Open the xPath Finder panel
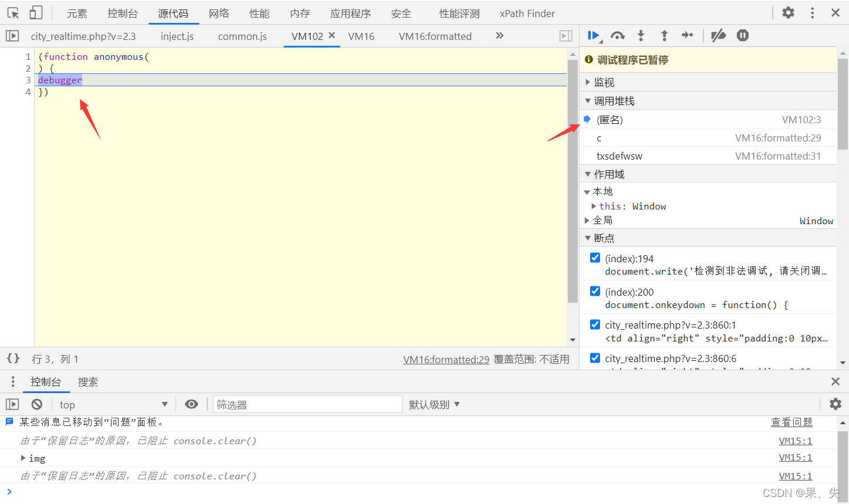Image resolution: width=849 pixels, height=504 pixels. pyautogui.click(x=527, y=13)
